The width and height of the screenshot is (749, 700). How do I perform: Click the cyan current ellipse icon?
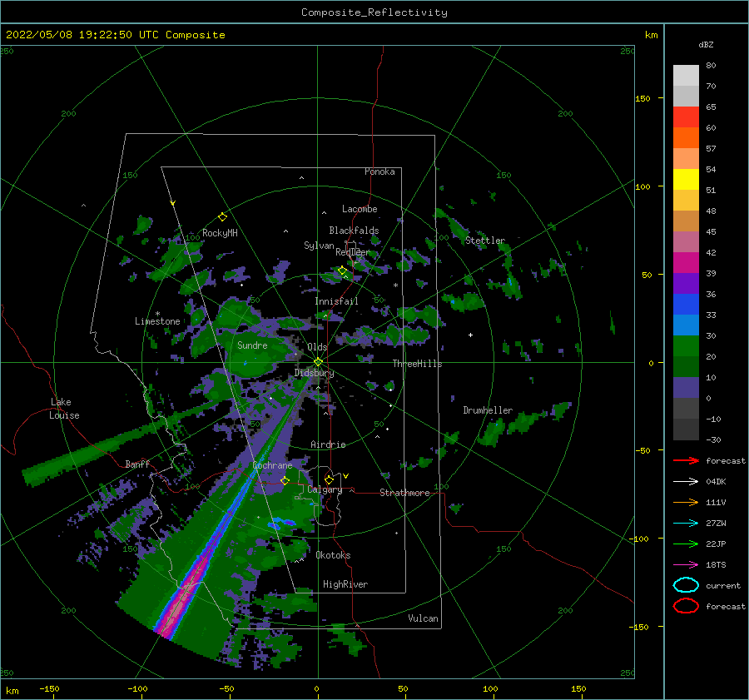coord(686,585)
